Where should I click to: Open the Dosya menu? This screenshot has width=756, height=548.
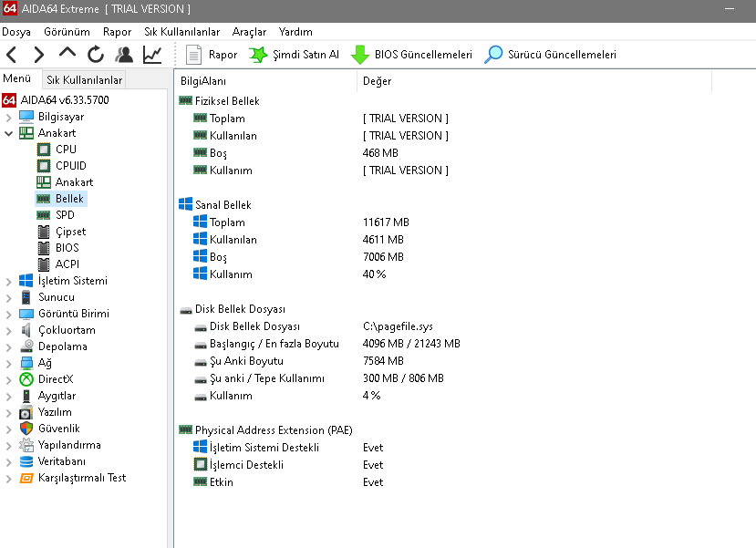pyautogui.click(x=16, y=32)
